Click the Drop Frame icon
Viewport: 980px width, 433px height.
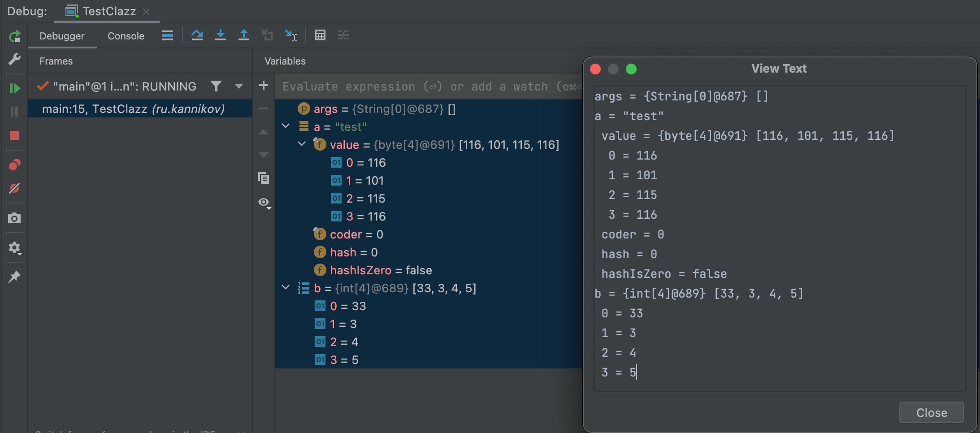tap(267, 35)
